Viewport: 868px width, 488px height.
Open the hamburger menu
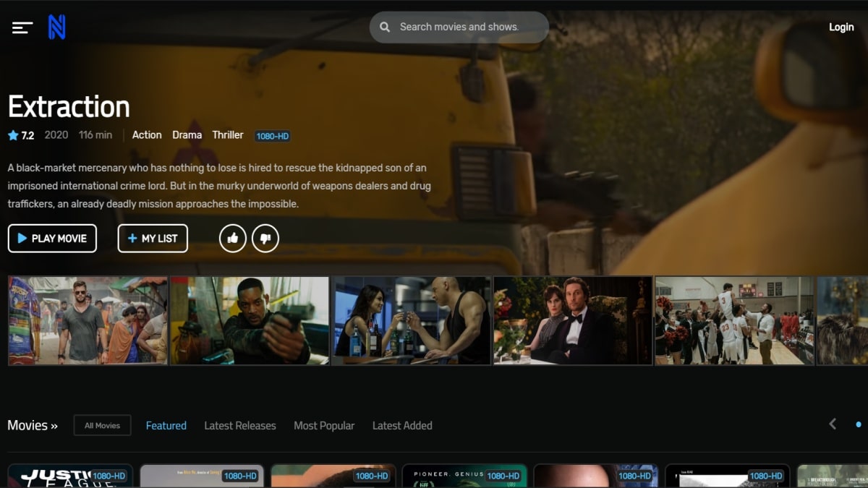22,27
